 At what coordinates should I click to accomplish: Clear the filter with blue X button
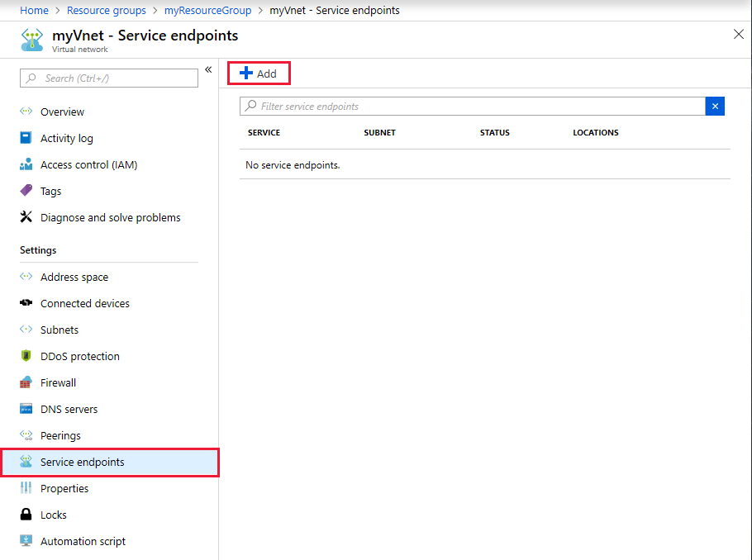pos(715,106)
